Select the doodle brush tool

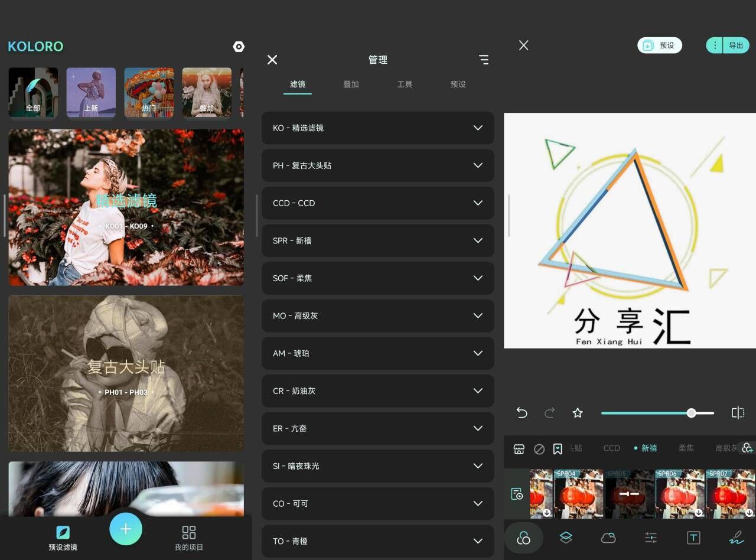pos(736,538)
